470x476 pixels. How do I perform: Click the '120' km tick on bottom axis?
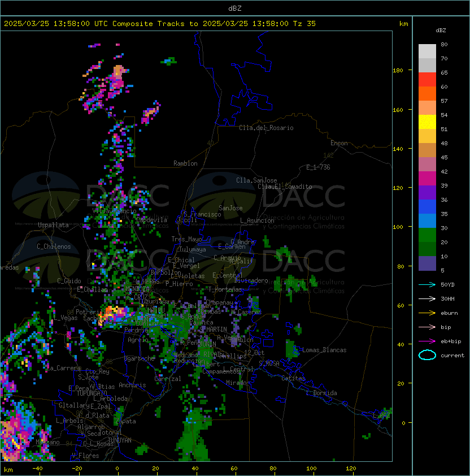click(x=351, y=469)
